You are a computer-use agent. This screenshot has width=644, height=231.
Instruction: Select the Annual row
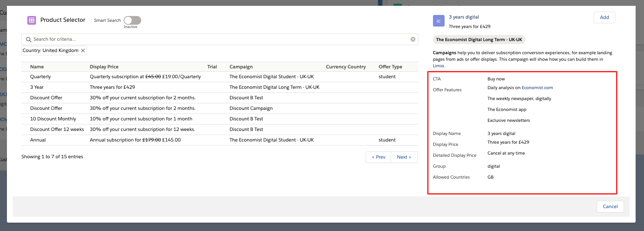219,140
